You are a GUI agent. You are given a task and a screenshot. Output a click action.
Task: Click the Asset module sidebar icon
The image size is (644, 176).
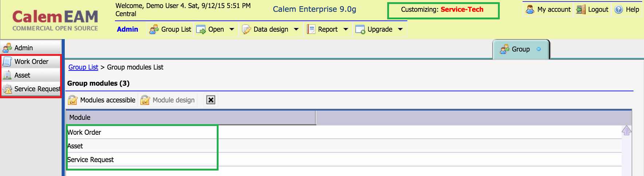point(7,75)
